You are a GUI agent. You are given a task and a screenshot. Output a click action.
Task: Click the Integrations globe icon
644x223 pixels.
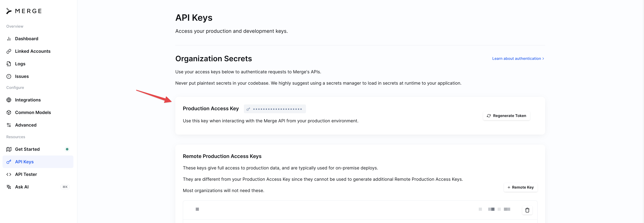(x=9, y=100)
